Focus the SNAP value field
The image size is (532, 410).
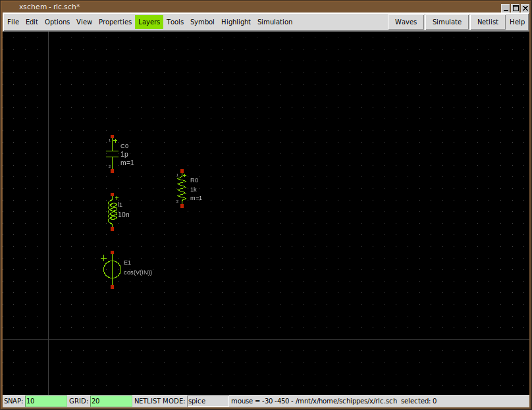coord(46,401)
